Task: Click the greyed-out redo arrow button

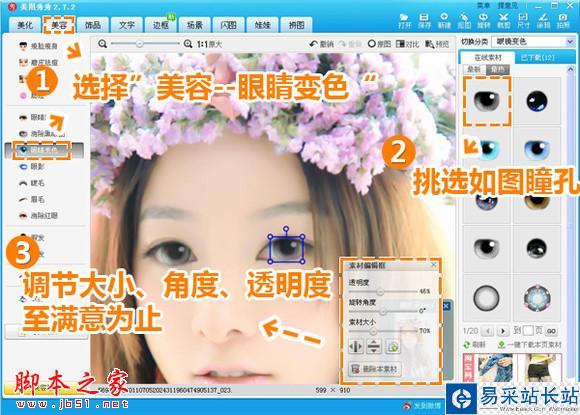Action: tap(350, 44)
